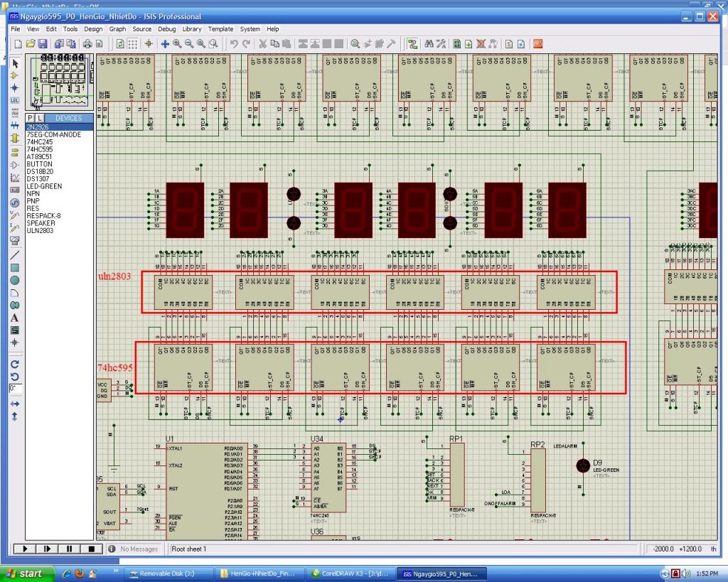
Task: Click the rotate clockwise icon
Action: coord(14,364)
